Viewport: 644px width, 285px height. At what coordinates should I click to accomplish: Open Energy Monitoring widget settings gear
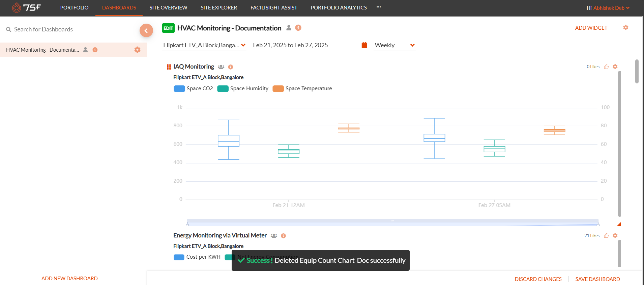click(615, 235)
